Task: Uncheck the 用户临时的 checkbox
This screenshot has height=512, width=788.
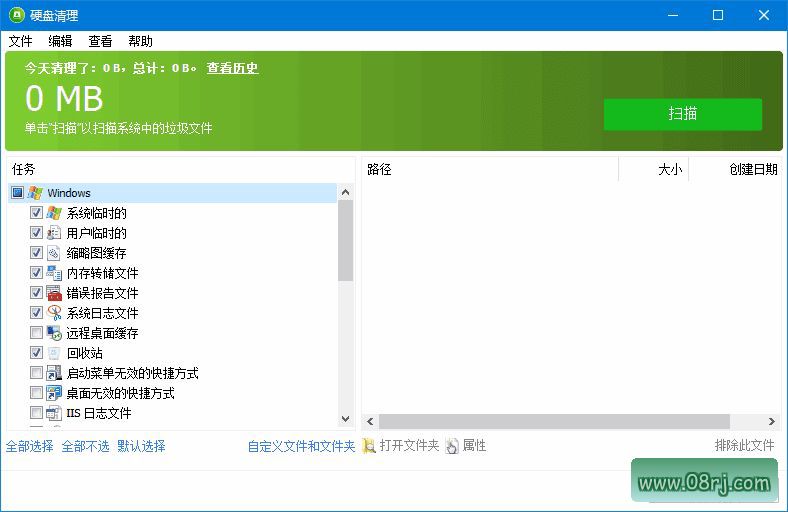Action: (x=36, y=233)
